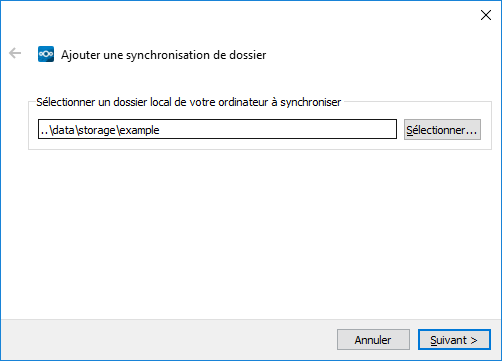Click the empty end of the path field
This screenshot has width=502, height=361.
pyautogui.click(x=277, y=129)
